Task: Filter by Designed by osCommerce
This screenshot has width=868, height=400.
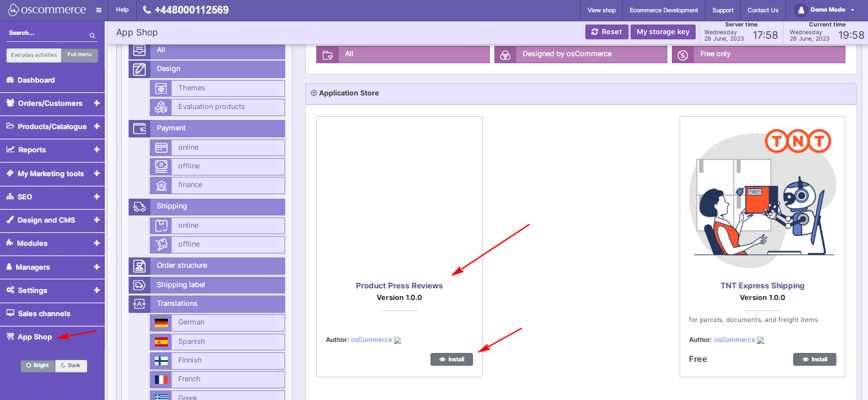Action: pyautogui.click(x=581, y=54)
